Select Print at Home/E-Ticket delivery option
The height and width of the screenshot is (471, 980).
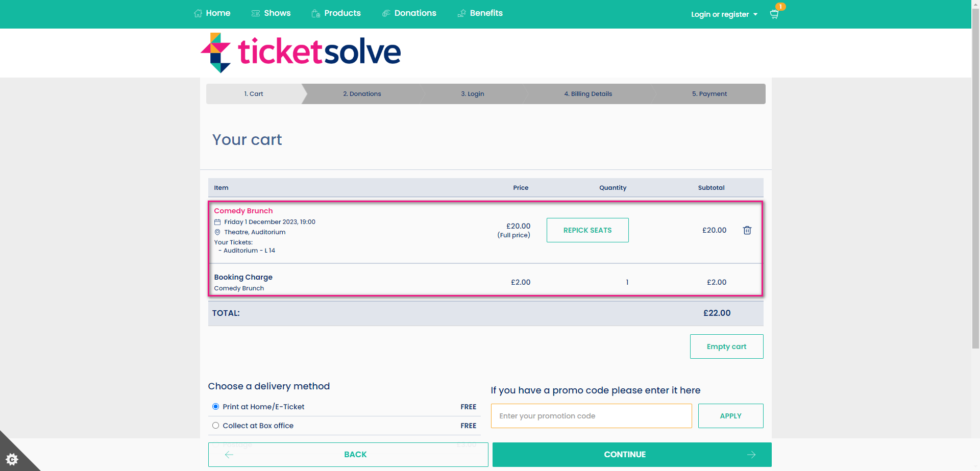point(215,406)
